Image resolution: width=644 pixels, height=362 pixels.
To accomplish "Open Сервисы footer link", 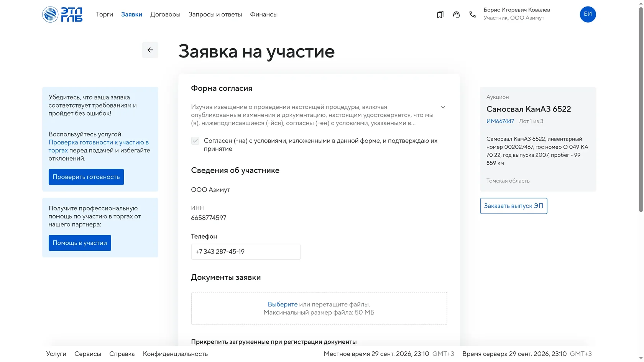I will [x=88, y=354].
